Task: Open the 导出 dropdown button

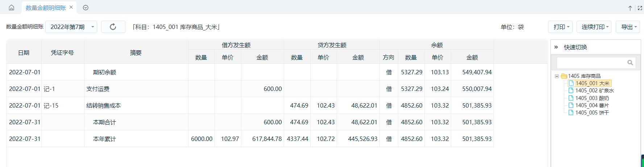Action: point(628,27)
